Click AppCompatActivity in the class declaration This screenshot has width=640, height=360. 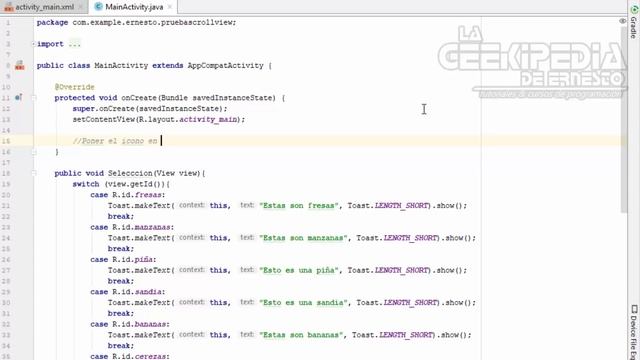(x=225, y=65)
